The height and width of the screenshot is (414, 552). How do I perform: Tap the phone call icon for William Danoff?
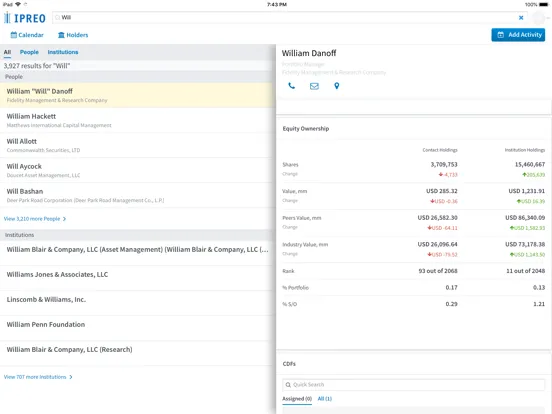tap(291, 86)
